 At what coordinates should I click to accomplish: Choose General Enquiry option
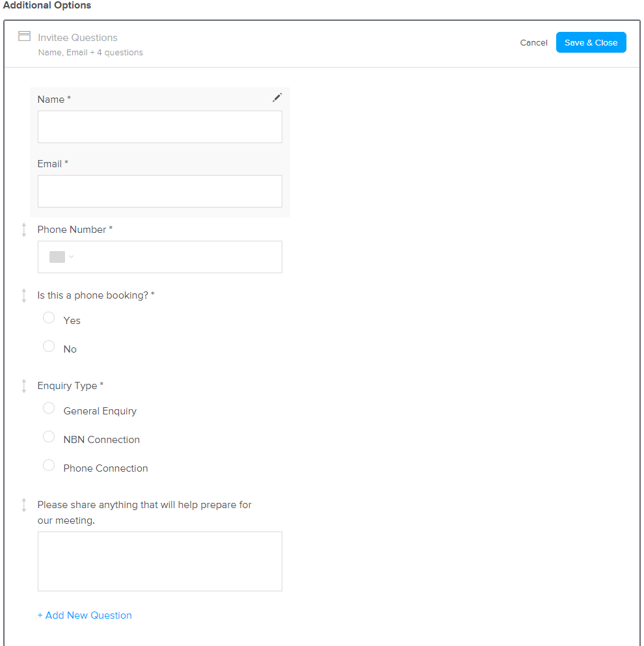coord(49,409)
